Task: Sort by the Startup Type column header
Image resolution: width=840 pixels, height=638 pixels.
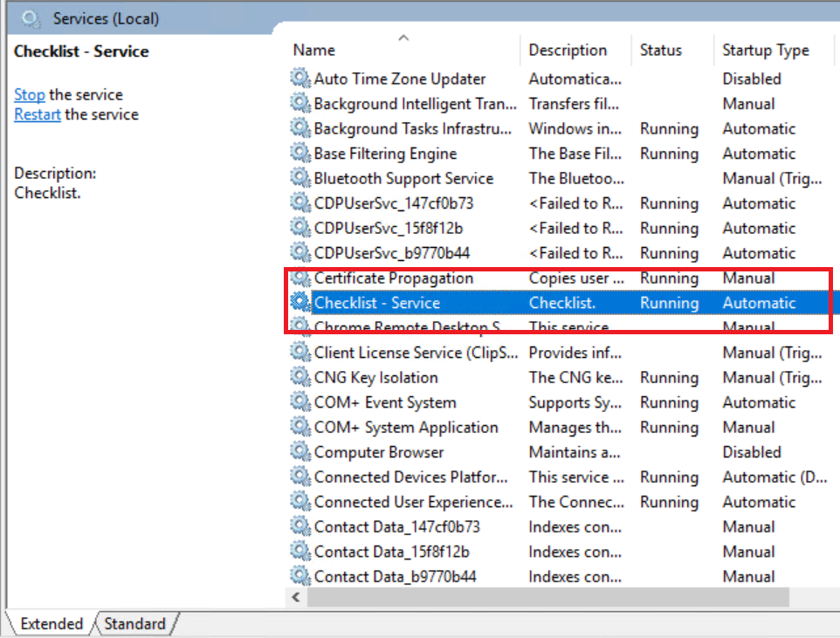Action: pyautogui.click(x=766, y=51)
